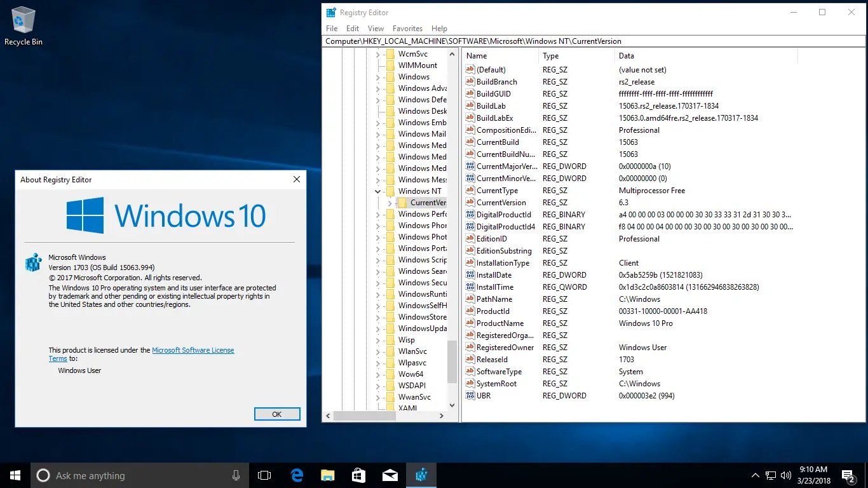Image resolution: width=868 pixels, height=488 pixels.
Task: Open the Edit menu in Registry Editor
Action: click(353, 29)
